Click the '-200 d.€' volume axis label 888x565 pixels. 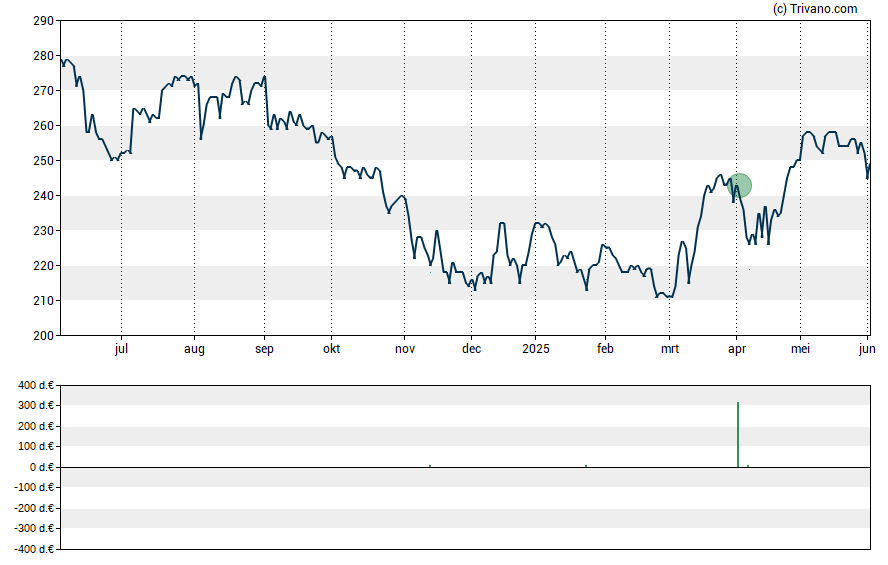(34, 508)
